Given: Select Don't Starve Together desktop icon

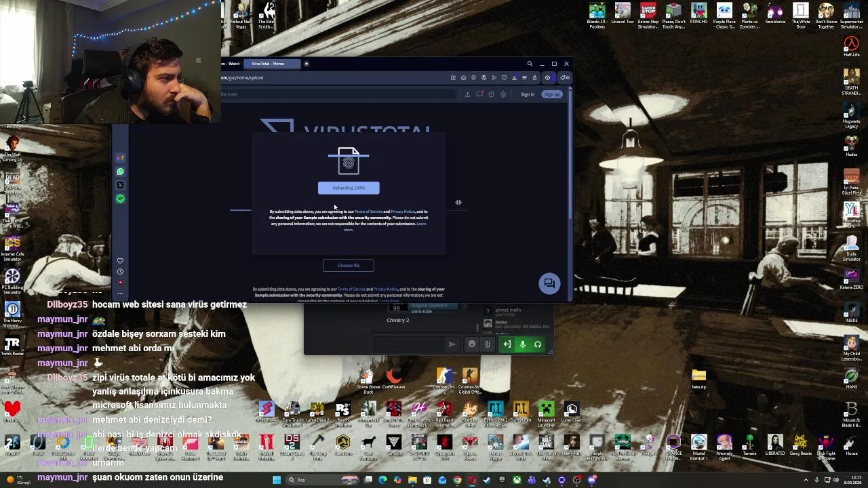Looking at the screenshot, I should click(x=826, y=16).
